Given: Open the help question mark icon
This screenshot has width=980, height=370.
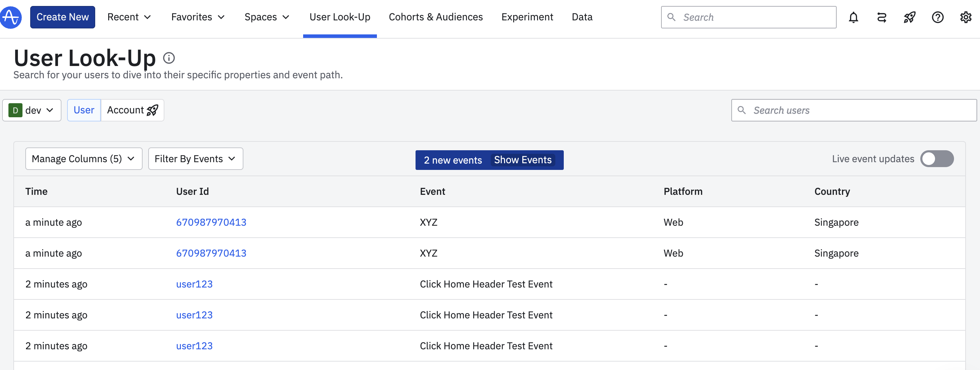Looking at the screenshot, I should pos(937,17).
